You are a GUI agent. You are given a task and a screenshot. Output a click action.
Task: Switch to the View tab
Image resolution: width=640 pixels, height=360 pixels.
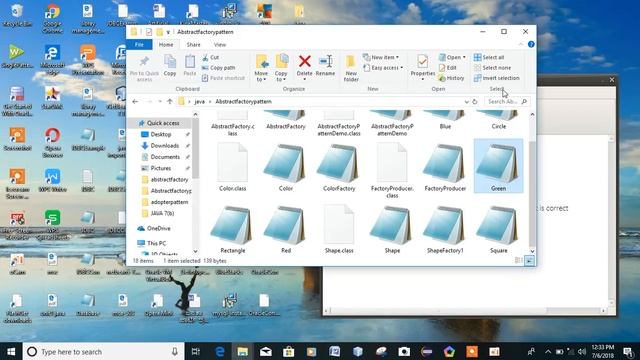220,44
